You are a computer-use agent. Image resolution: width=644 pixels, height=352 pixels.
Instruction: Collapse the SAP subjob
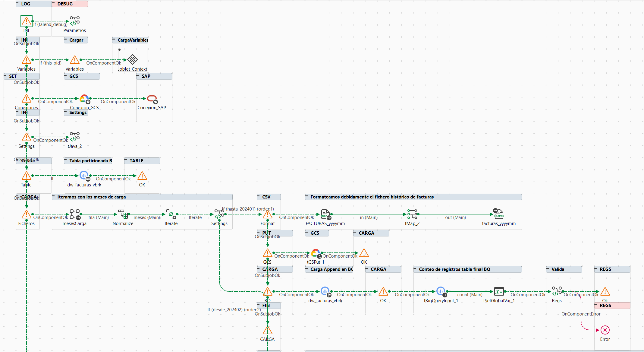tap(138, 75)
